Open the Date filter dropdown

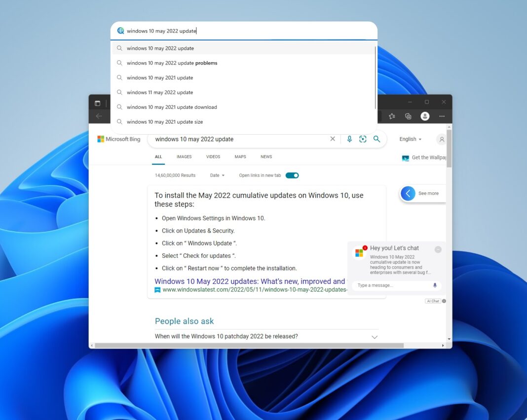click(x=217, y=175)
